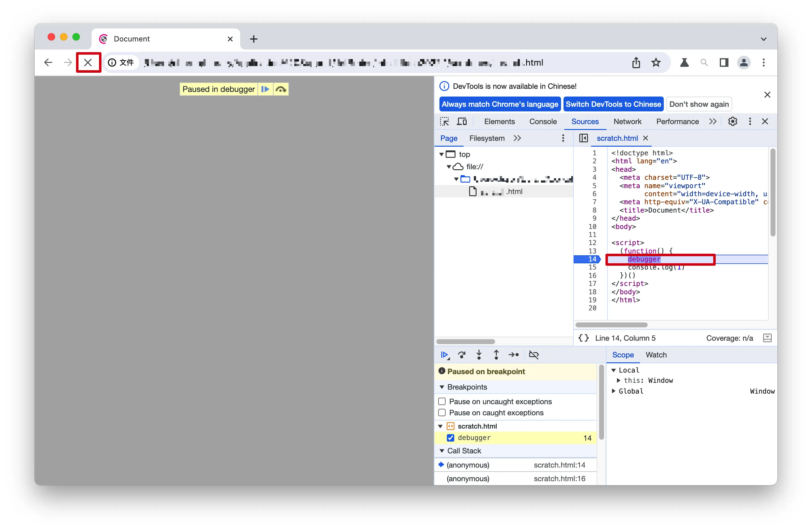This screenshot has width=812, height=531.
Task: Click the Step over next function icon
Action: (x=462, y=355)
